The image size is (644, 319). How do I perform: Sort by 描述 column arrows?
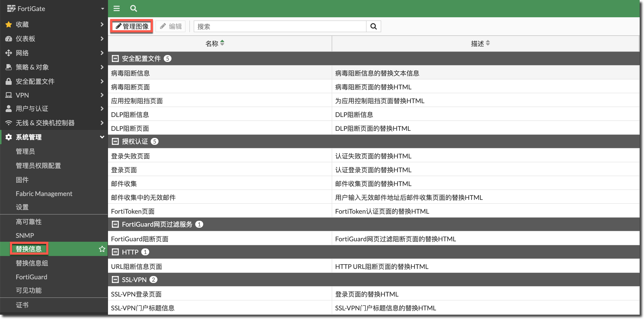click(x=488, y=43)
